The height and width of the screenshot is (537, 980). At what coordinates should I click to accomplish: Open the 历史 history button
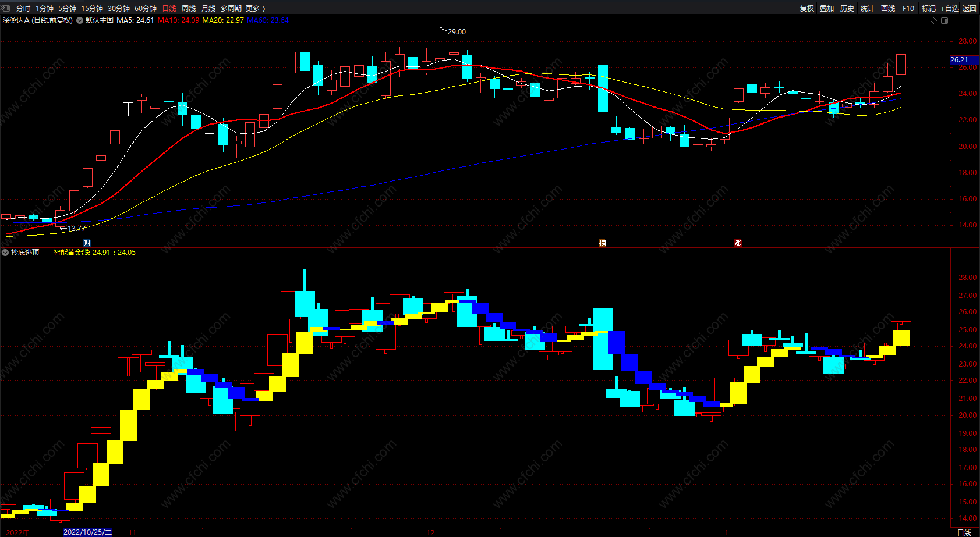847,9
